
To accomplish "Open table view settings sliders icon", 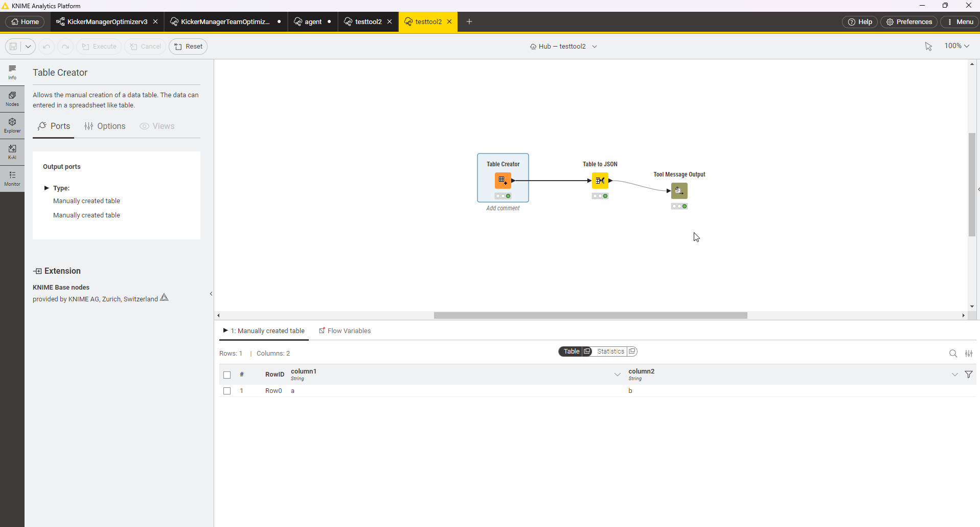I will (969, 354).
